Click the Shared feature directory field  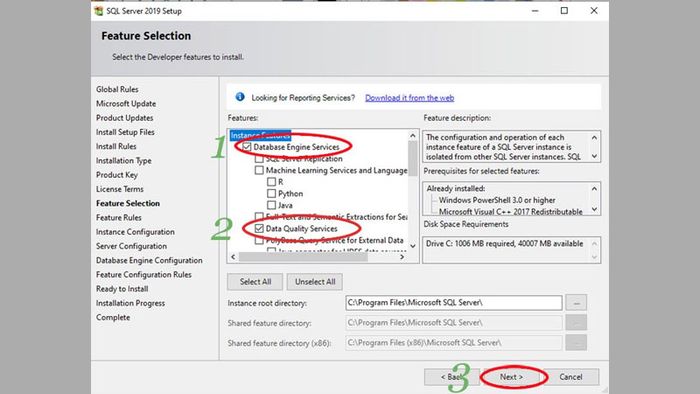click(454, 323)
